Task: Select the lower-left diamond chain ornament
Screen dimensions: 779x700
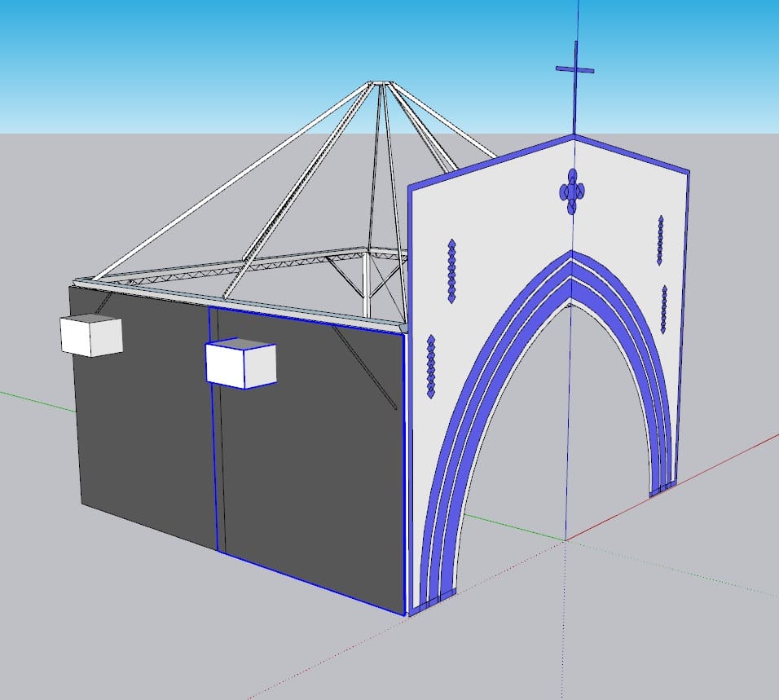Action: pyautogui.click(x=431, y=367)
